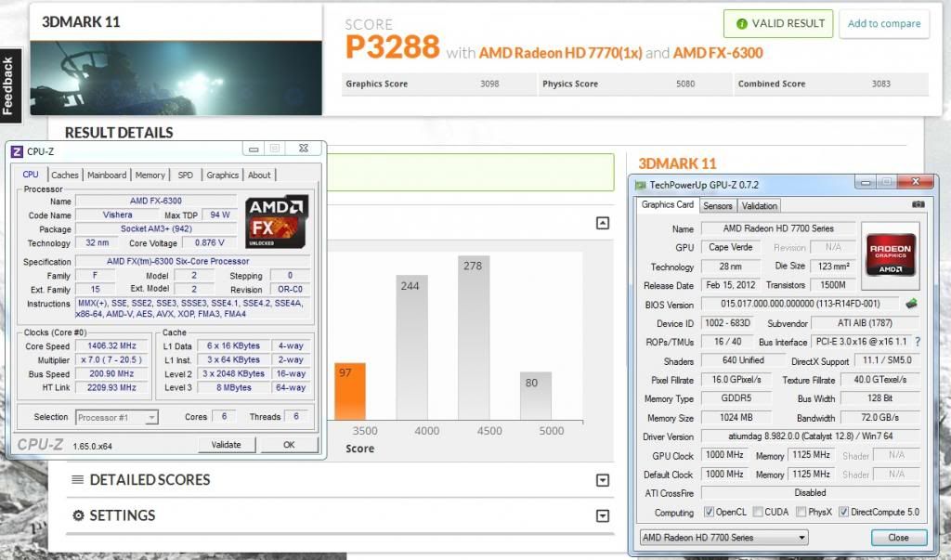Click the orange 3500 score bar

pyautogui.click(x=344, y=390)
